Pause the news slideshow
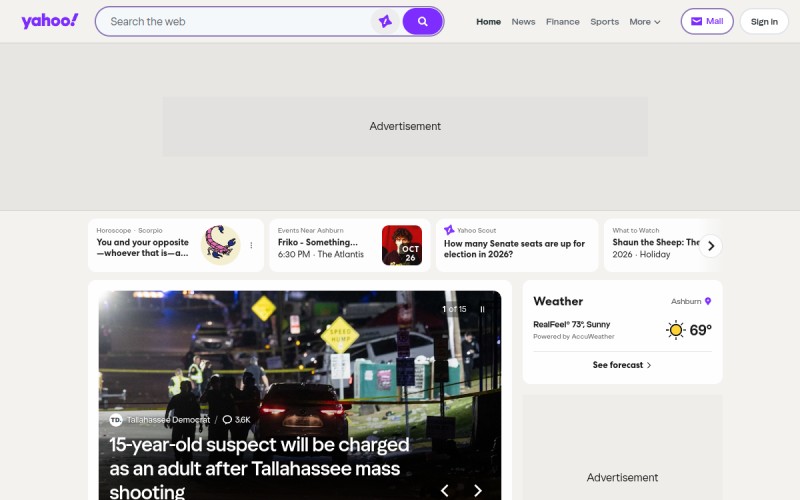The width and height of the screenshot is (800, 500). [482, 309]
